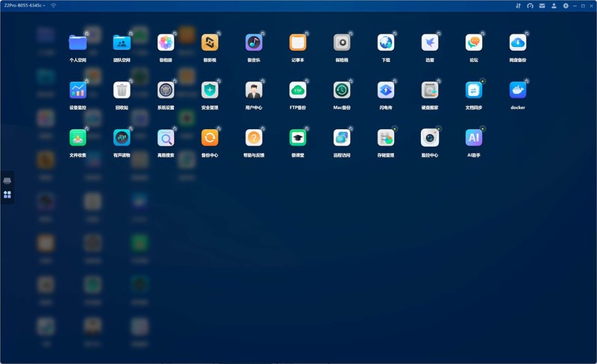This screenshot has height=364, width=597.
Task: Launch the 迅雷 Xunlei app
Action: coord(430,43)
